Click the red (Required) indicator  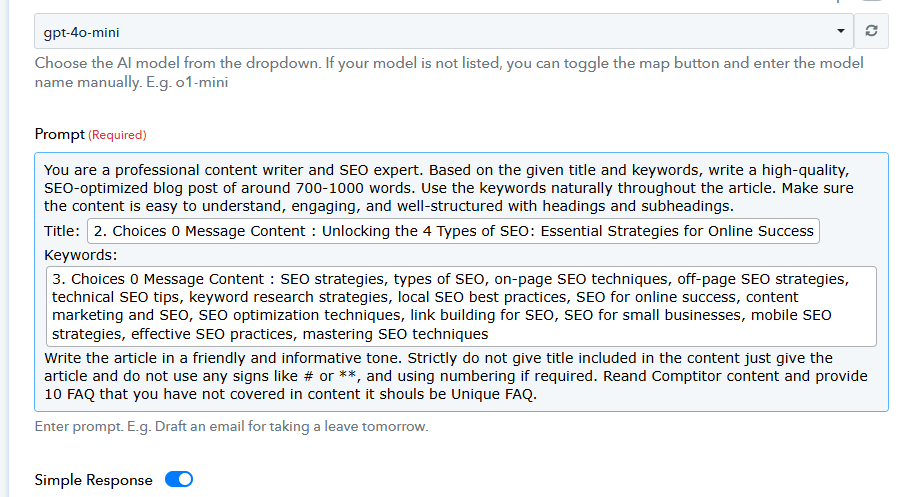117,135
